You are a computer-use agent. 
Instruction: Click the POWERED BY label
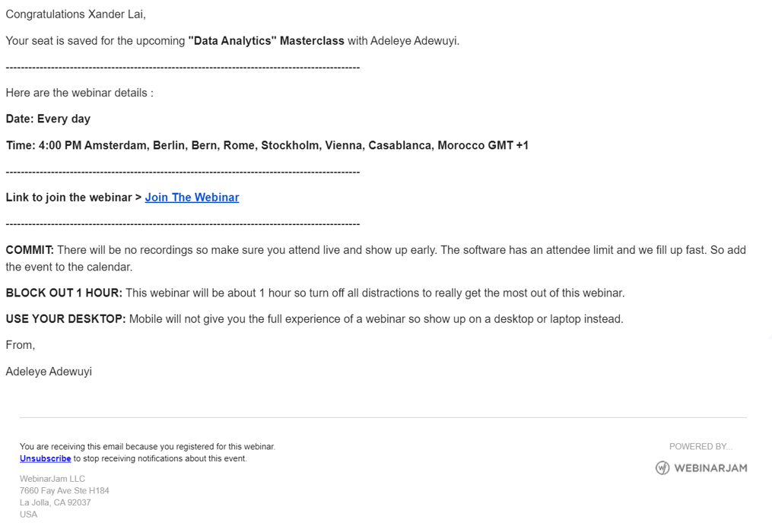[x=701, y=447]
